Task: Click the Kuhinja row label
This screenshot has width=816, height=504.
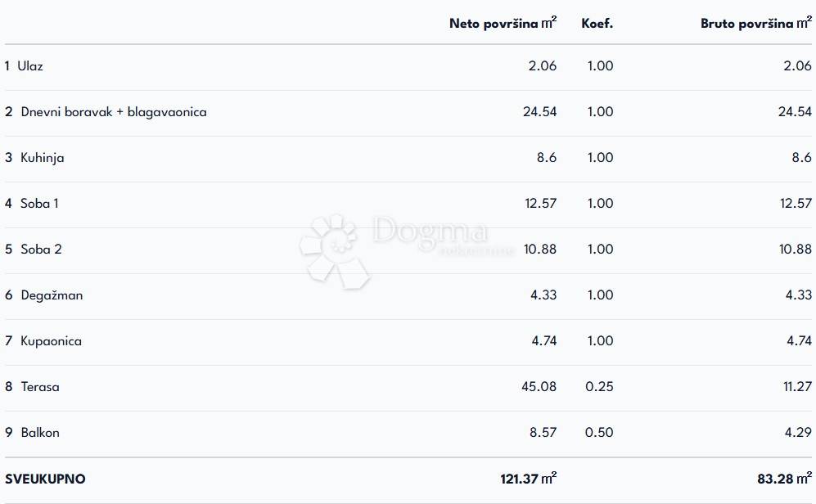Action: 42,158
